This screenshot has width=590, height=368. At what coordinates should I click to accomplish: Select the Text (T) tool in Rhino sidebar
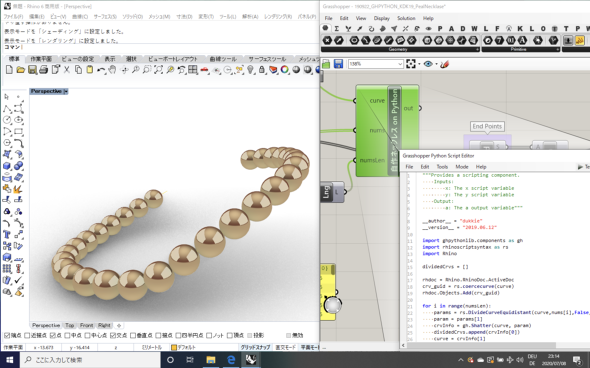coord(7,234)
